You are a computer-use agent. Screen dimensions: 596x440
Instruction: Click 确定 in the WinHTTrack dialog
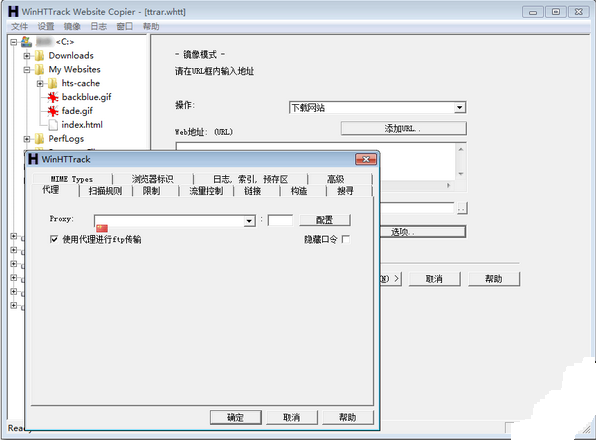click(x=236, y=417)
